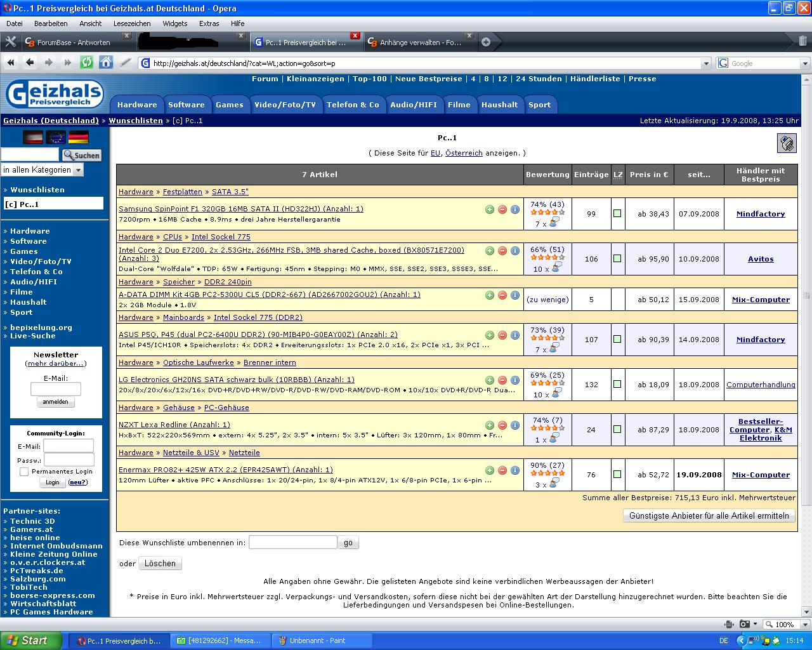The height and width of the screenshot is (650, 812).
Task: Tick LZ checkbox for Enermax PRO82+
Action: click(x=617, y=475)
